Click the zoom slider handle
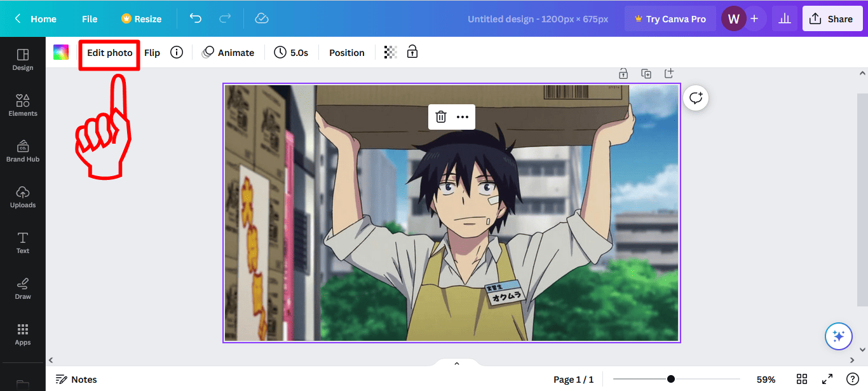The width and height of the screenshot is (868, 391). (671, 379)
